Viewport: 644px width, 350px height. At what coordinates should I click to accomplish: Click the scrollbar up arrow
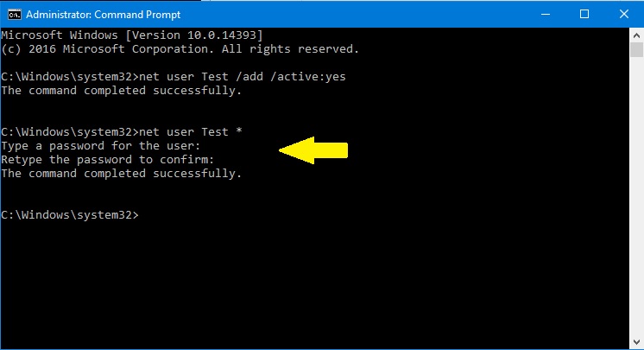point(635,35)
